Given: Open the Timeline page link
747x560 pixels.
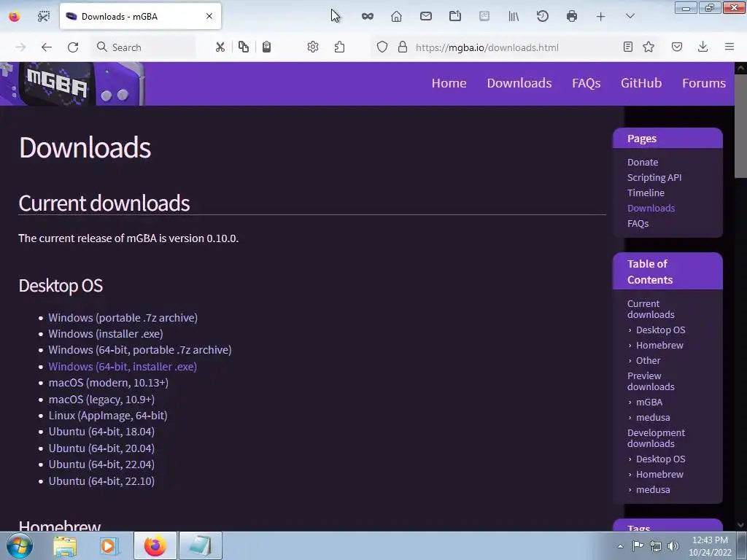Looking at the screenshot, I should pos(646,192).
